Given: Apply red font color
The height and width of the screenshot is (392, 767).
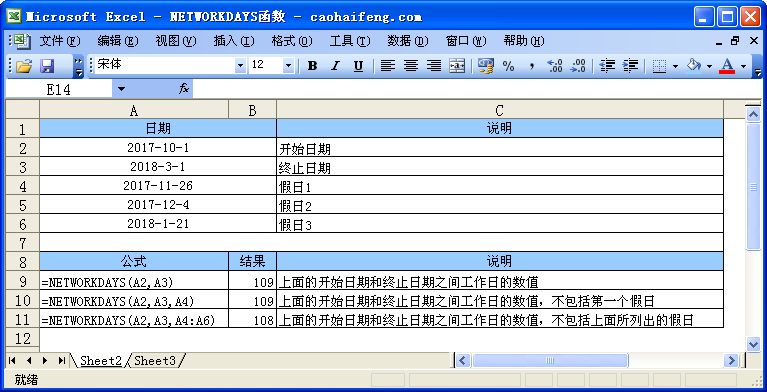Looking at the screenshot, I should point(727,66).
